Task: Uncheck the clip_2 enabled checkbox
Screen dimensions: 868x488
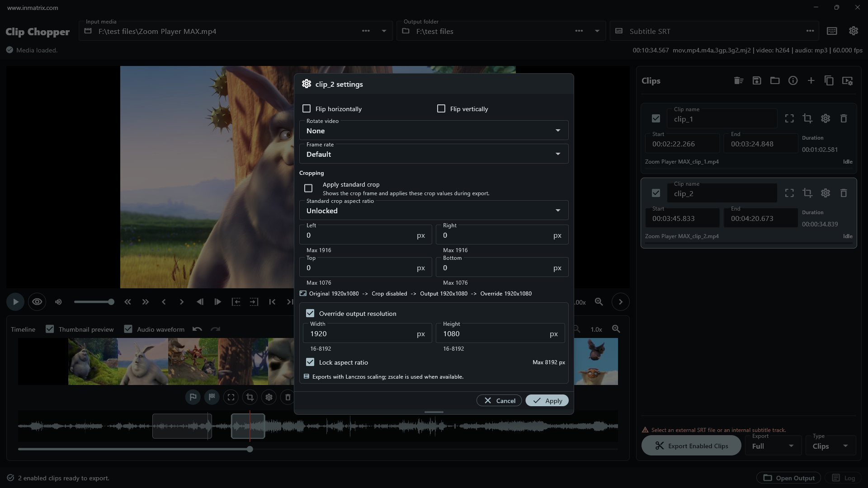Action: (x=656, y=193)
